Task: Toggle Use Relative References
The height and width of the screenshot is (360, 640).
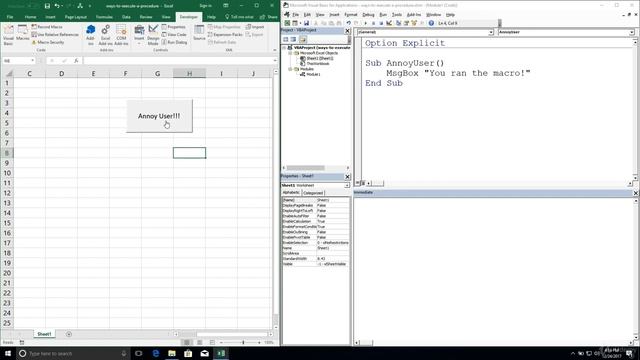Action: coord(55,35)
